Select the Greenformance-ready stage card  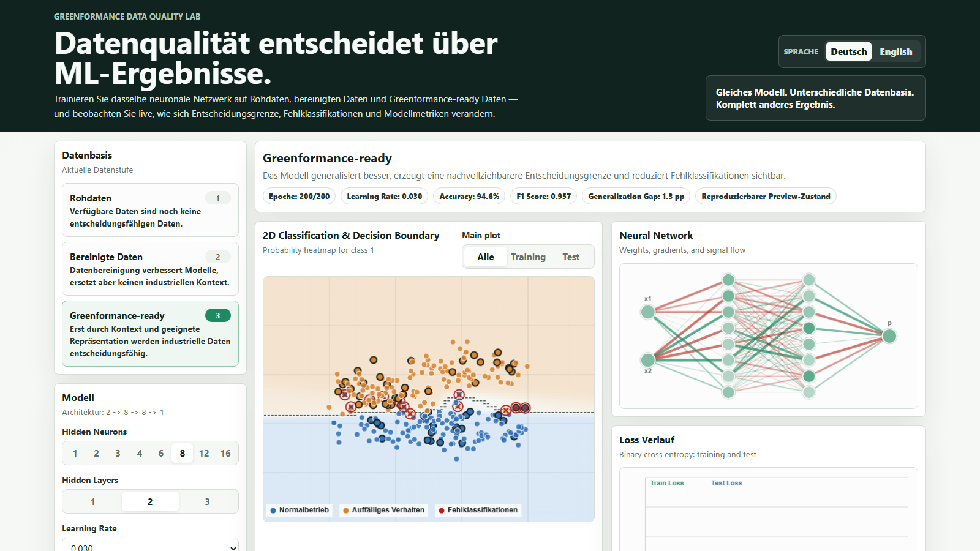click(x=150, y=334)
